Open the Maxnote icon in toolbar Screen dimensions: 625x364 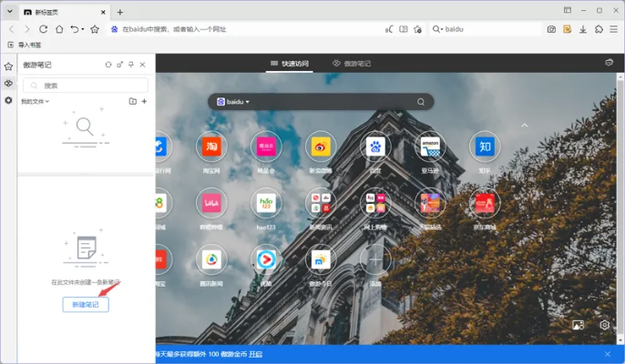click(567, 29)
